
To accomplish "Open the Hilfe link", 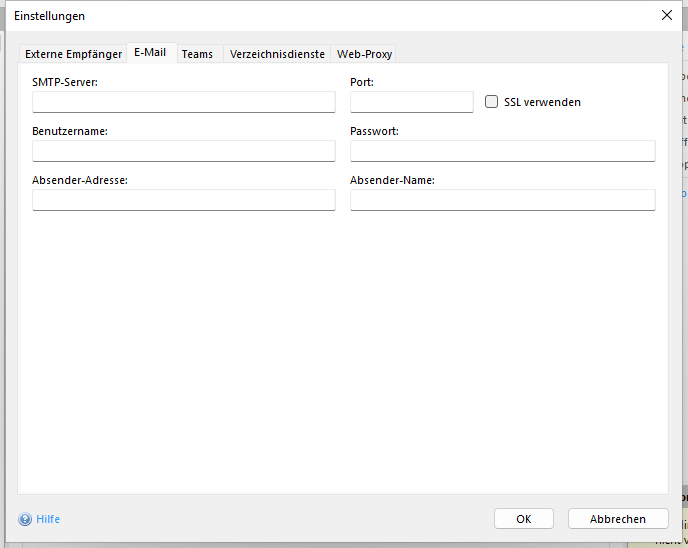I will (x=48, y=519).
